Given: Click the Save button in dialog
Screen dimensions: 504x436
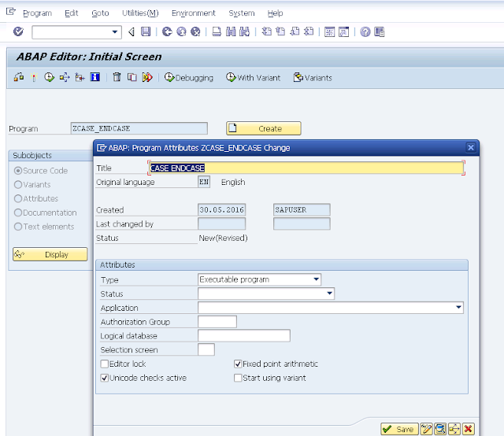Looking at the screenshot, I should (399, 429).
